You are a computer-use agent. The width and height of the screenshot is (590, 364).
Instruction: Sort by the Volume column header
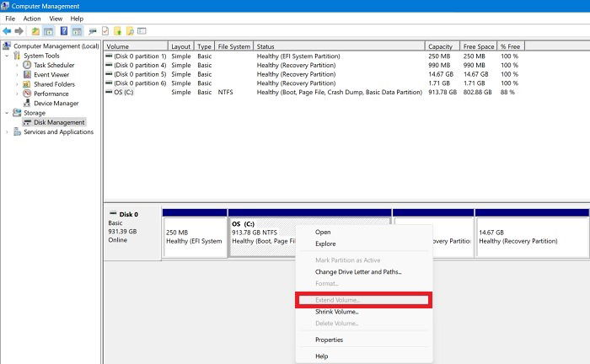point(136,46)
